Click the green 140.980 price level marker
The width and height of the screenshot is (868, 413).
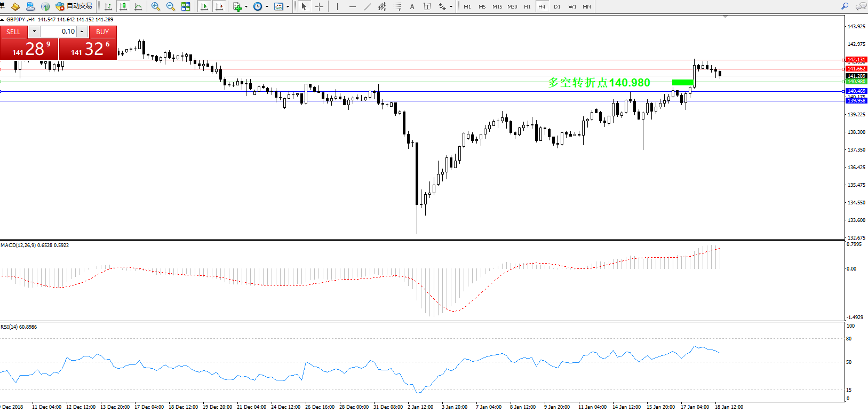682,82
